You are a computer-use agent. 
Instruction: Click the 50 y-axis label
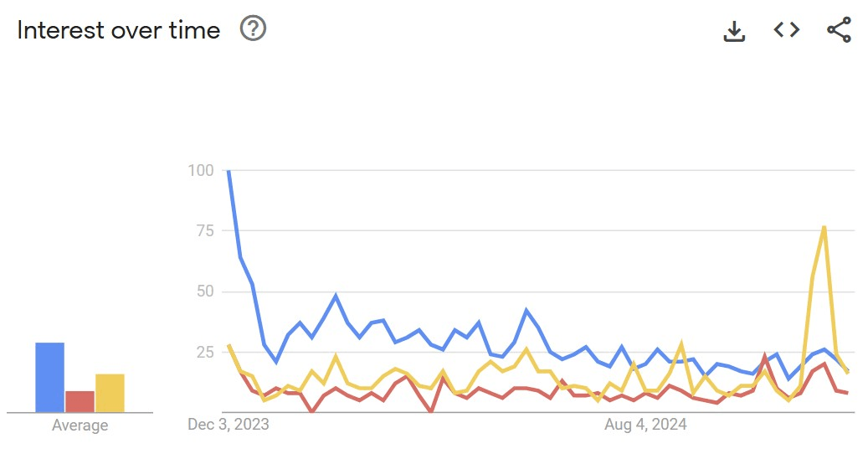205,291
